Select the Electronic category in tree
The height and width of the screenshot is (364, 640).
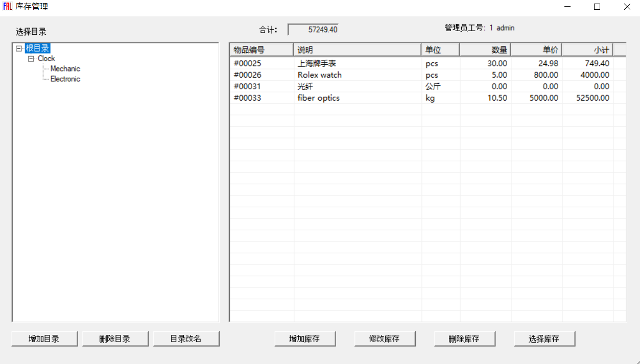pos(65,79)
